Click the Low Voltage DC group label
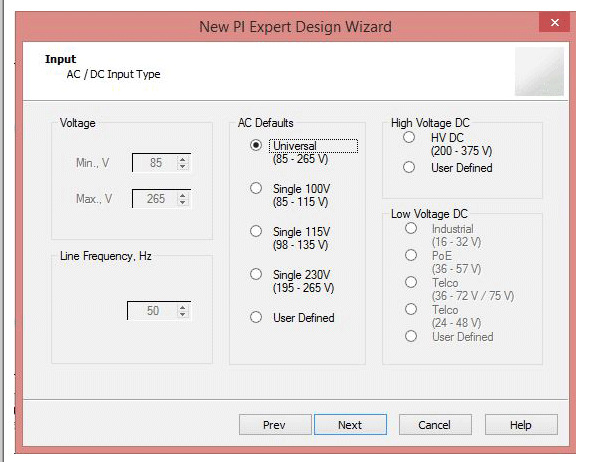 pyautogui.click(x=430, y=214)
